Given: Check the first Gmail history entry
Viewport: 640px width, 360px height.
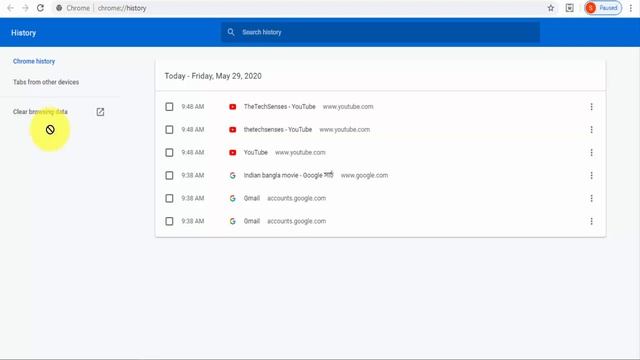Looking at the screenshot, I should [x=169, y=198].
